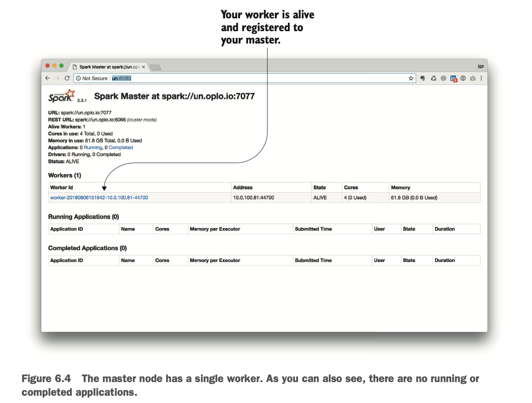Click the grey globe extension icon

tap(443, 79)
